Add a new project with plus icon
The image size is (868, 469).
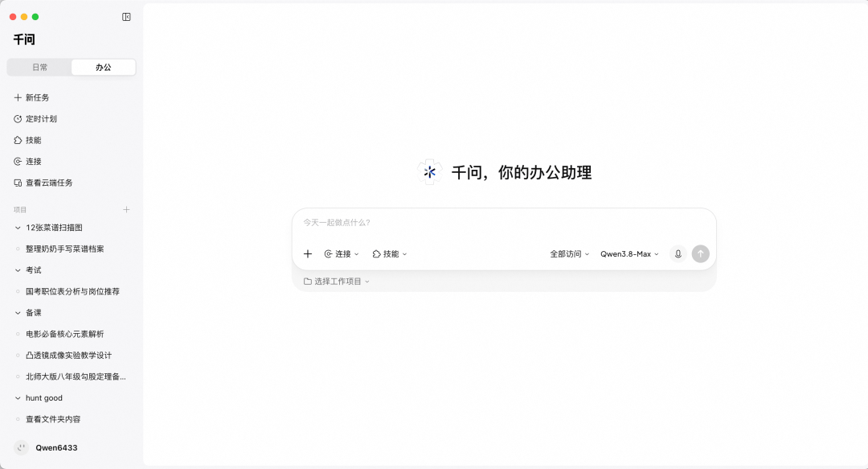(x=126, y=209)
